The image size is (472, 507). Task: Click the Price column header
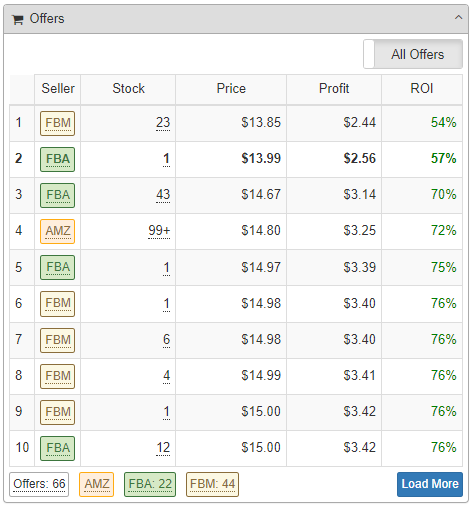click(x=231, y=89)
